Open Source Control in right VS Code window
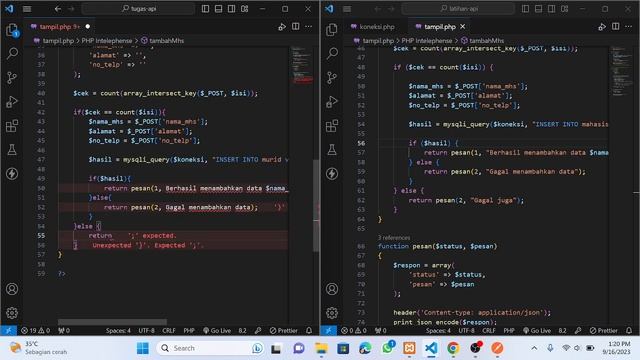 [332, 77]
